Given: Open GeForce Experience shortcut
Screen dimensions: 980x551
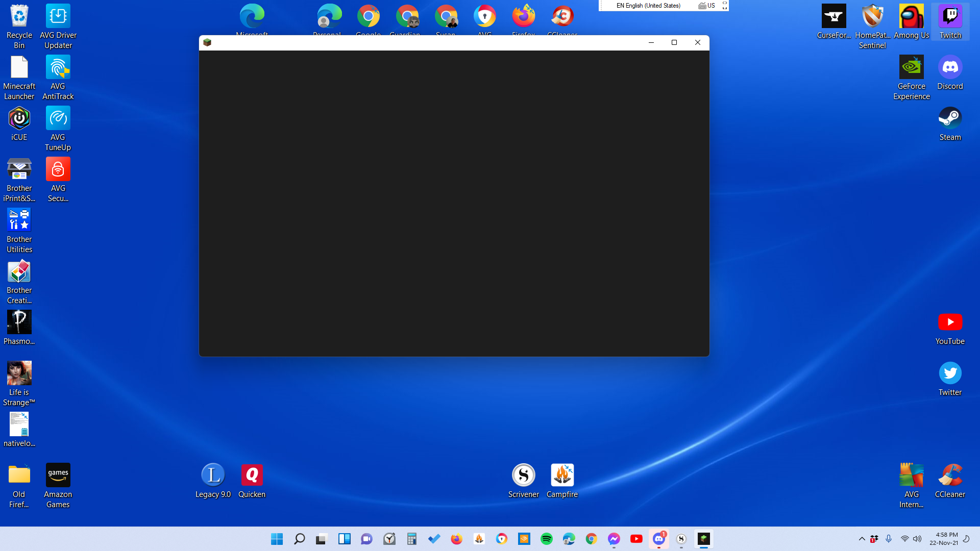Looking at the screenshot, I should click(911, 77).
